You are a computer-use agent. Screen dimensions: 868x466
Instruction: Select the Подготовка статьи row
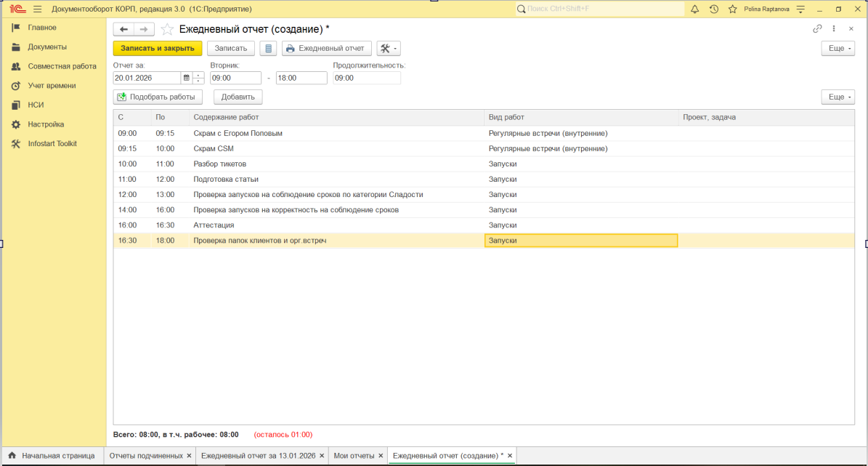226,179
